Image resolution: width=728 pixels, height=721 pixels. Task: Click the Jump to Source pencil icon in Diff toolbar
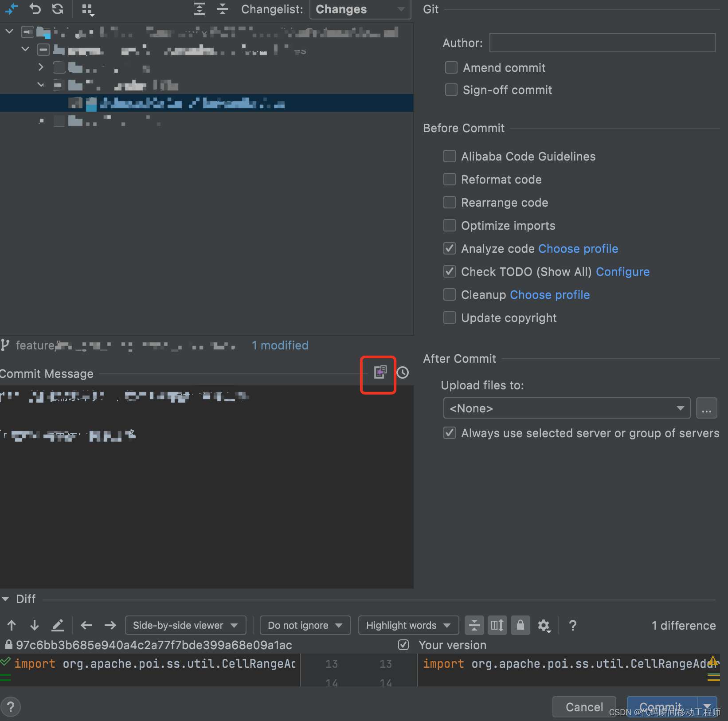(57, 625)
